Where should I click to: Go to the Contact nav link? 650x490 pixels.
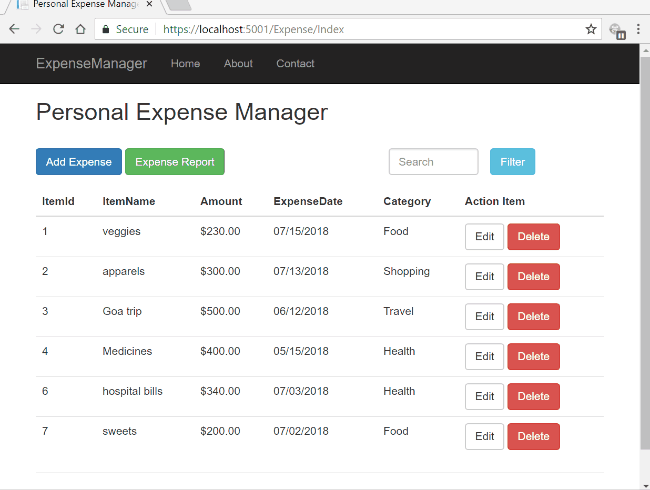click(x=295, y=64)
